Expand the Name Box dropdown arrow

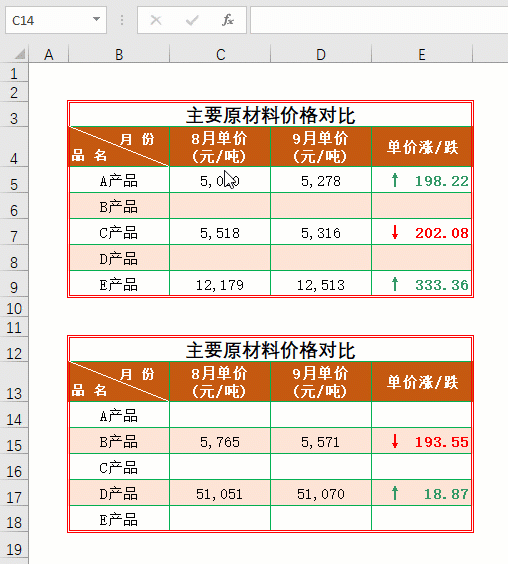coord(96,19)
